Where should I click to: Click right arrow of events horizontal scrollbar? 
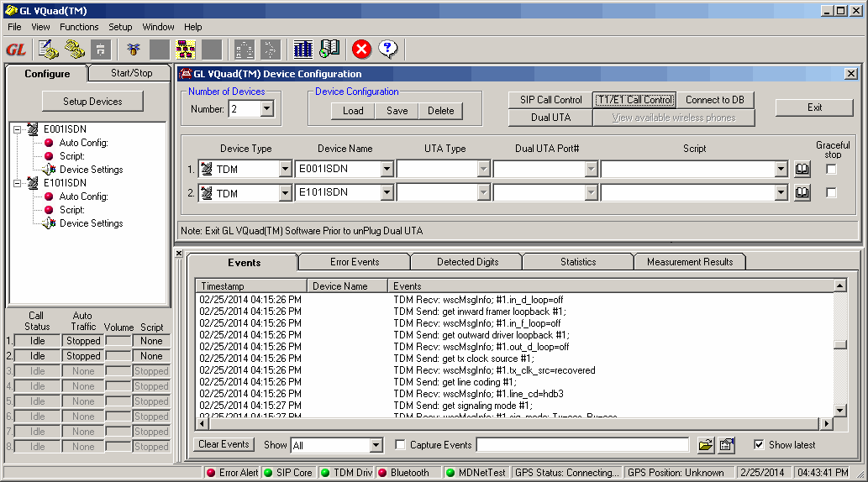[827, 424]
